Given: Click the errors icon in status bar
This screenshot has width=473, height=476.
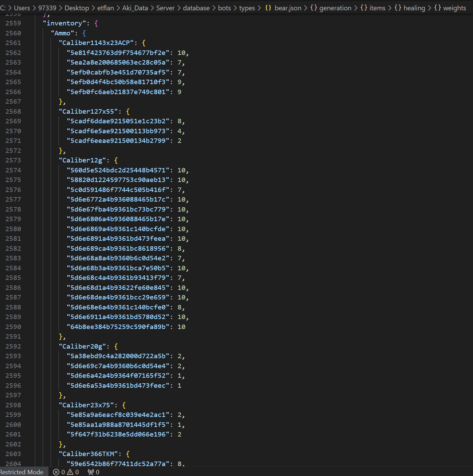Looking at the screenshot, I should [x=56, y=472].
